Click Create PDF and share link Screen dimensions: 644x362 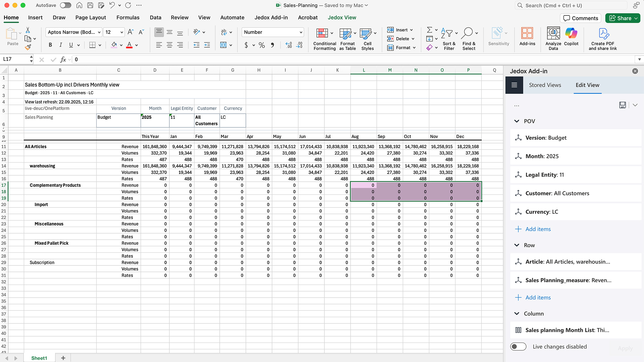pyautogui.click(x=603, y=34)
